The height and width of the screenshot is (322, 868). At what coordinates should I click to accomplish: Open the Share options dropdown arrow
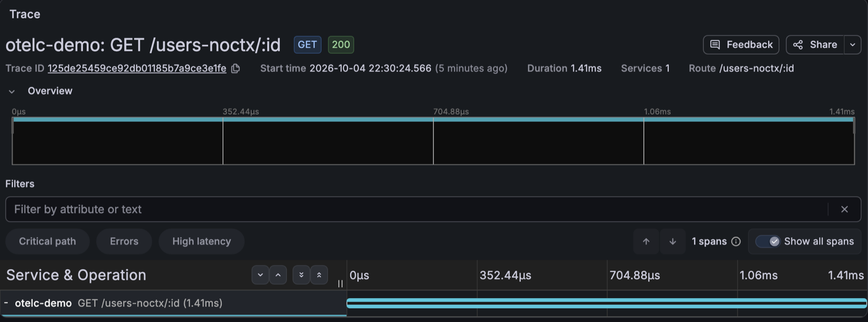click(853, 45)
